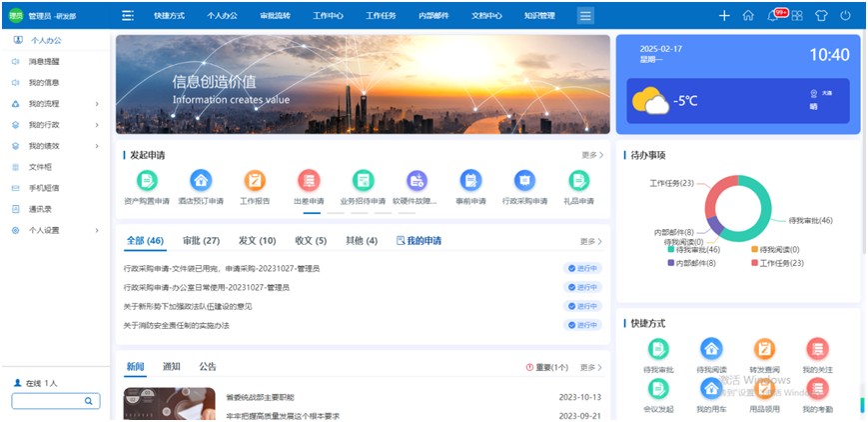Expand 个人设置 sidebar section
This screenshot has height=422, width=868.
point(55,230)
